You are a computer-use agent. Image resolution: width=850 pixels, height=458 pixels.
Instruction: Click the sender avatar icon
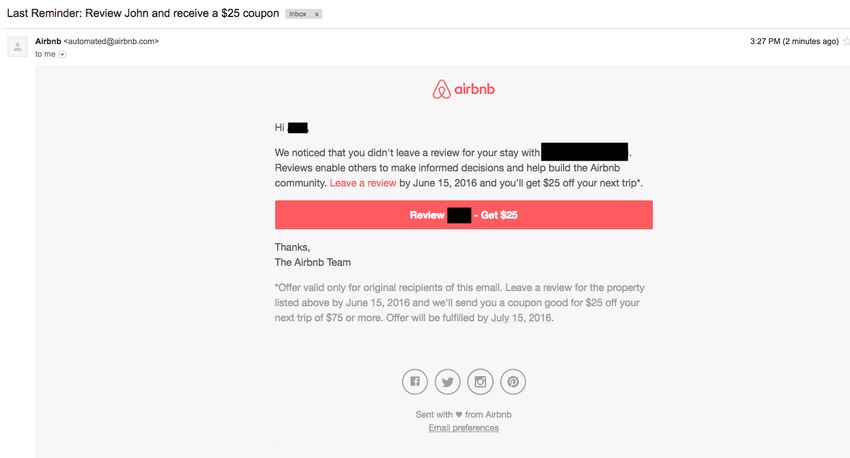(17, 47)
